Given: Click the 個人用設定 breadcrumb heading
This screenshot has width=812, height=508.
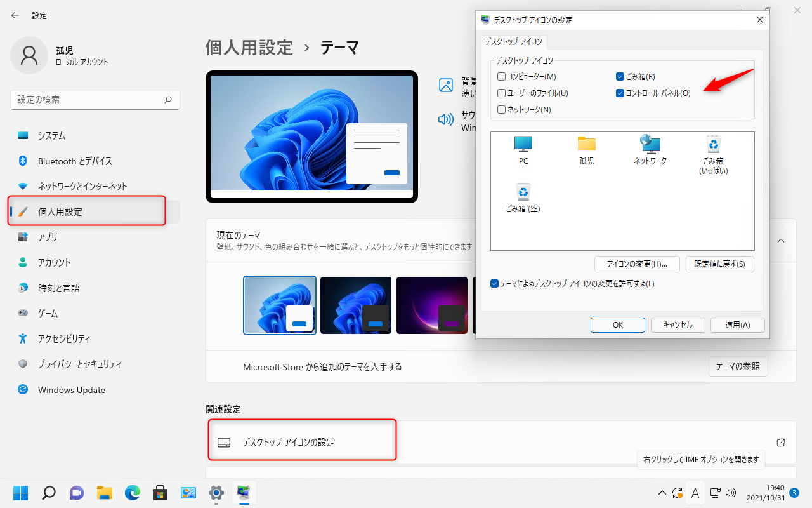Looking at the screenshot, I should [249, 47].
